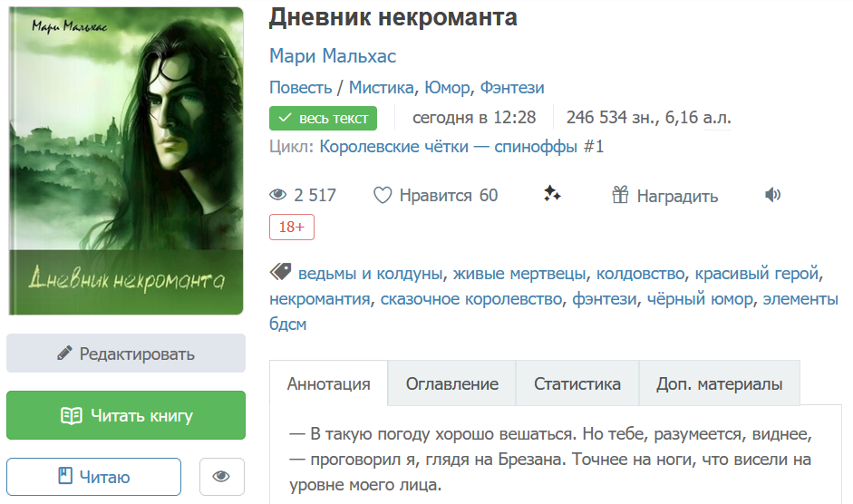Click the heart icon next to Нравится
Viewport: 853px width, 504px height.
[383, 195]
